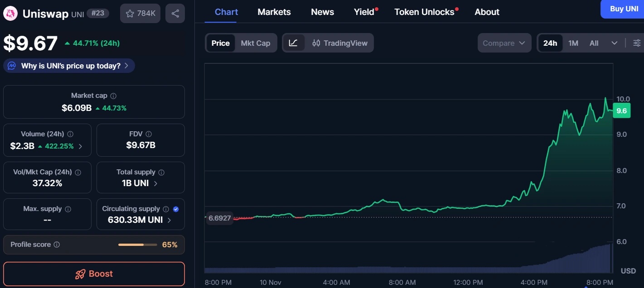Click the star watchlist icon

(130, 14)
